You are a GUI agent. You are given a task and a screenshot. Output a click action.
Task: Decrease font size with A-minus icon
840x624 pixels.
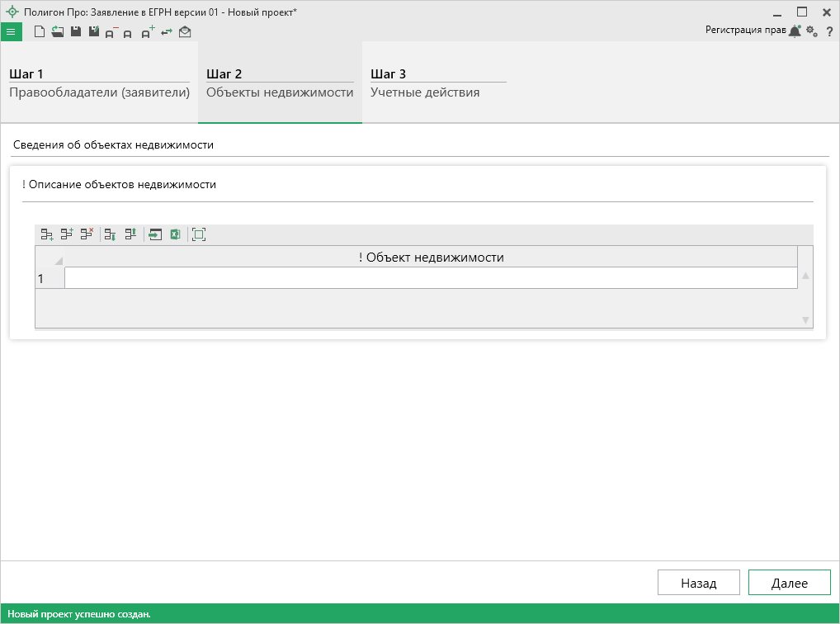coord(111,32)
